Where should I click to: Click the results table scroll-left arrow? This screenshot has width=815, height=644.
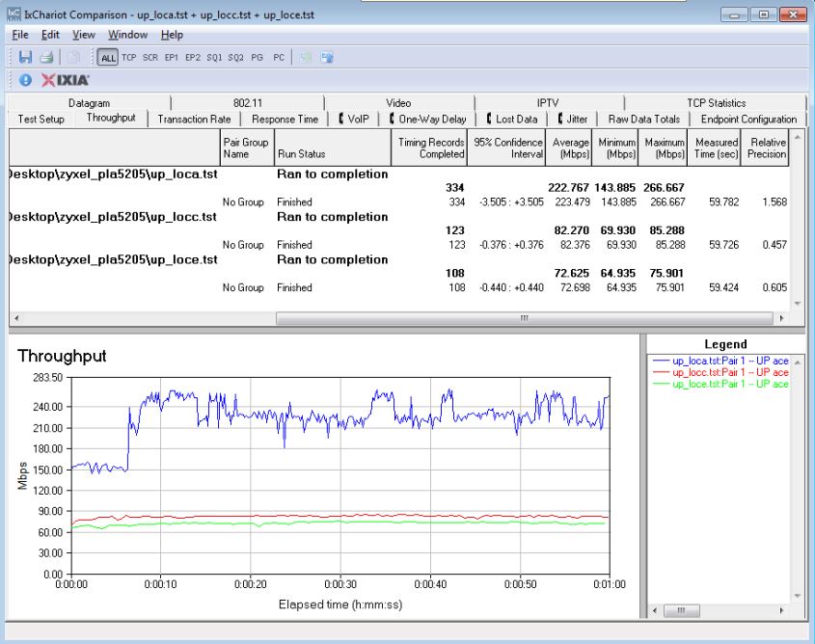coord(16,318)
